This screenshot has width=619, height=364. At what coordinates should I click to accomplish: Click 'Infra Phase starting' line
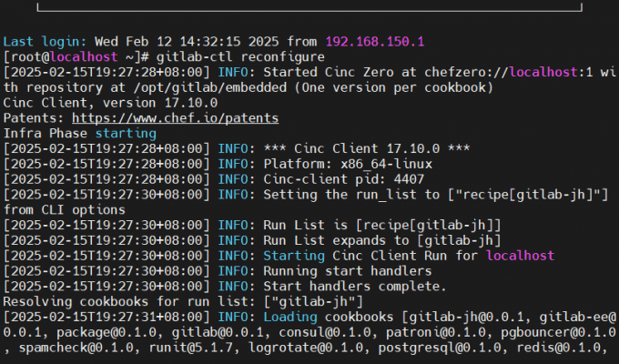tap(80, 134)
